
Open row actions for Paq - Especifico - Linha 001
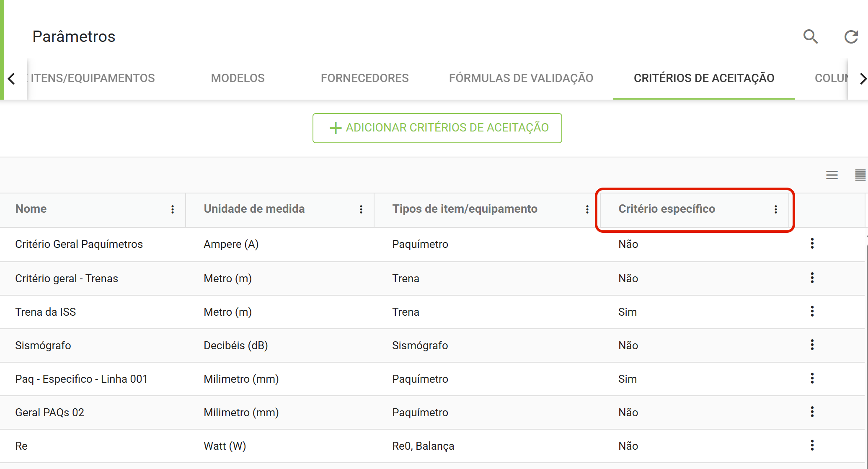[x=812, y=378]
